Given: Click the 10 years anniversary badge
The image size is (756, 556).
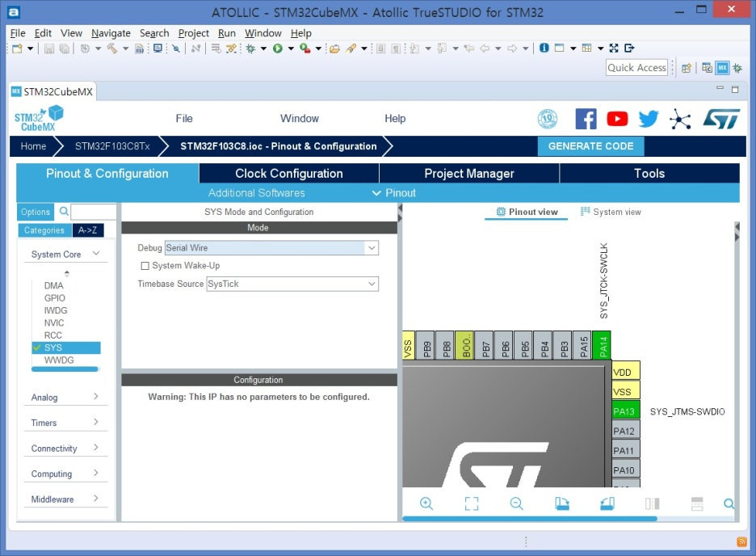Looking at the screenshot, I should 548,119.
